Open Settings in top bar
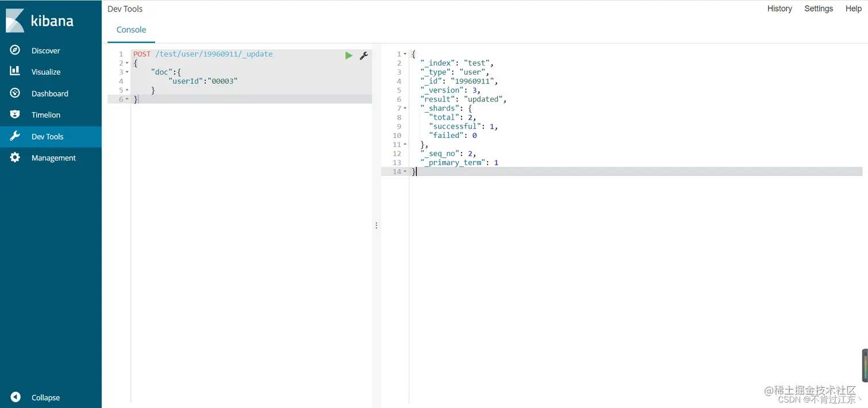 click(819, 9)
